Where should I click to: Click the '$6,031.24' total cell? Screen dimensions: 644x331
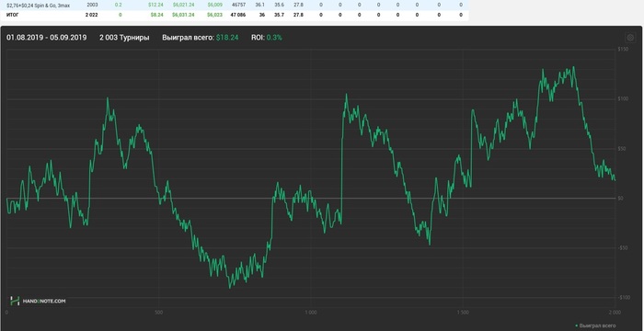click(x=183, y=15)
